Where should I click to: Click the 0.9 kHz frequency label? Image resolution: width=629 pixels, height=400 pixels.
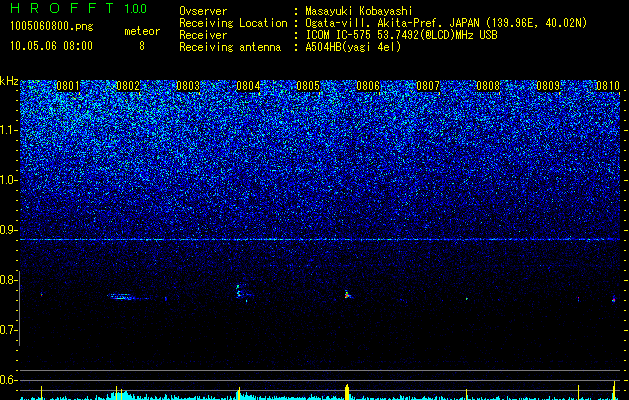[9, 230]
